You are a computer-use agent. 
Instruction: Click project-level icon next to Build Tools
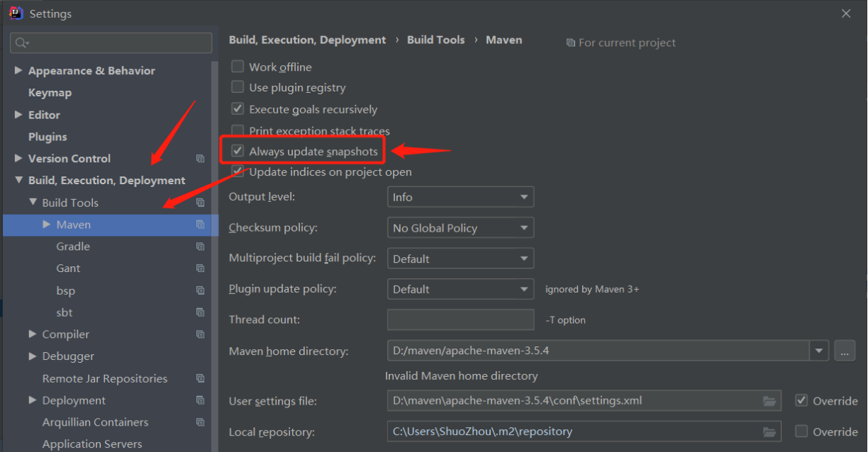click(x=200, y=203)
